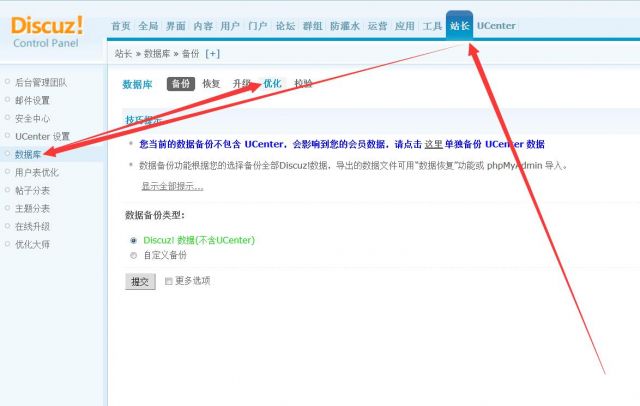This screenshot has width=640, height=406.
Task: Open 用户表优化 in the sidebar
Action: pos(36,172)
